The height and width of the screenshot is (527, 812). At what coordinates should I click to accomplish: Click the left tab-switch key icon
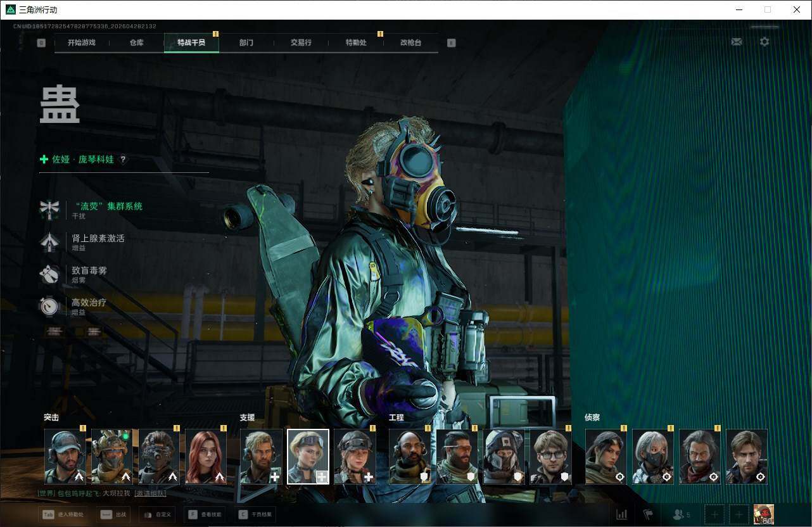pos(42,43)
